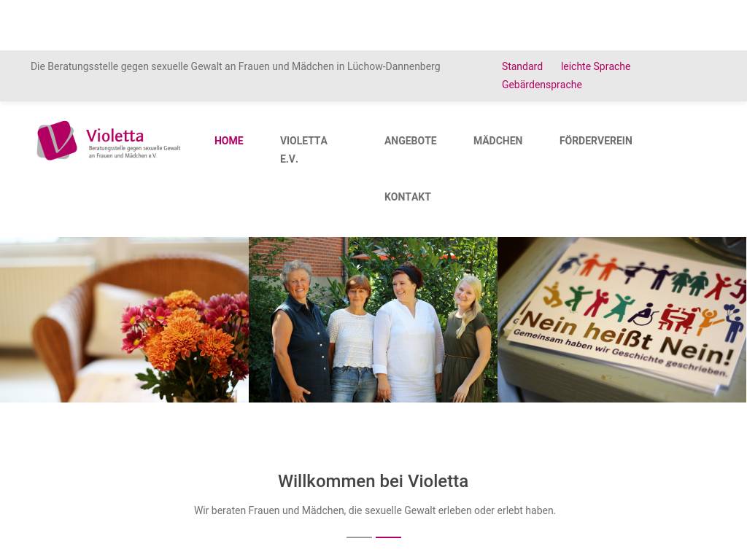Click the 'Wir beraten Frauen und Mädchen' sentence
This screenshot has height=560, width=747.
[374, 510]
